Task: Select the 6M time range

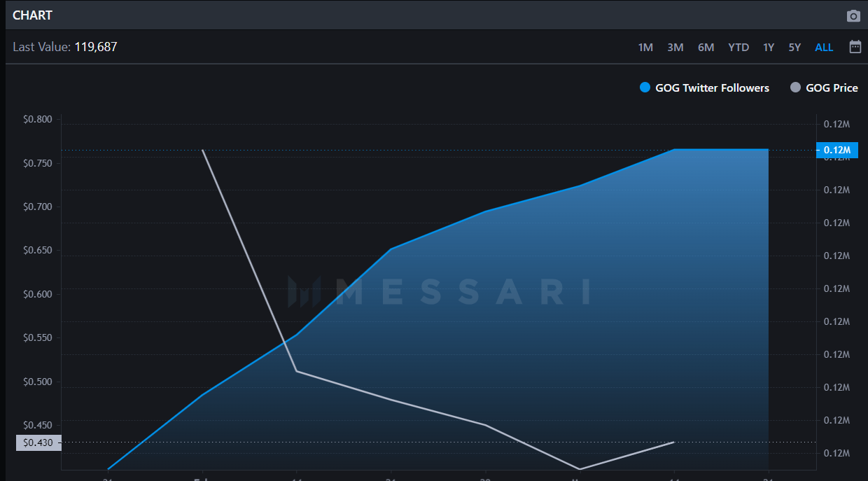Action: [706, 48]
